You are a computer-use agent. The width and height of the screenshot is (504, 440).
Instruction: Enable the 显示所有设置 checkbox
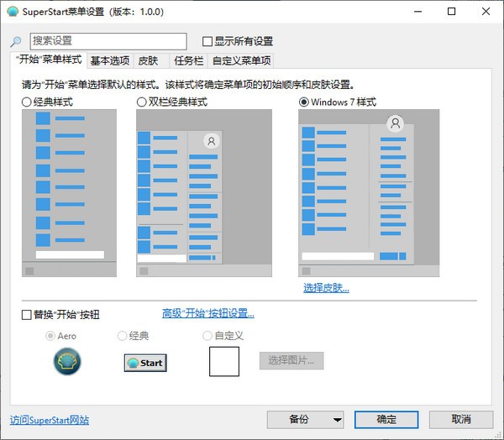pos(207,41)
